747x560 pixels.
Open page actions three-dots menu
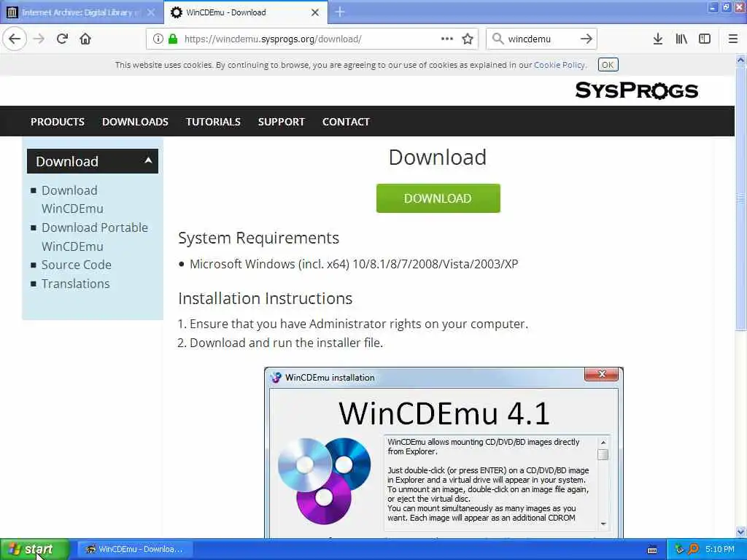(447, 39)
